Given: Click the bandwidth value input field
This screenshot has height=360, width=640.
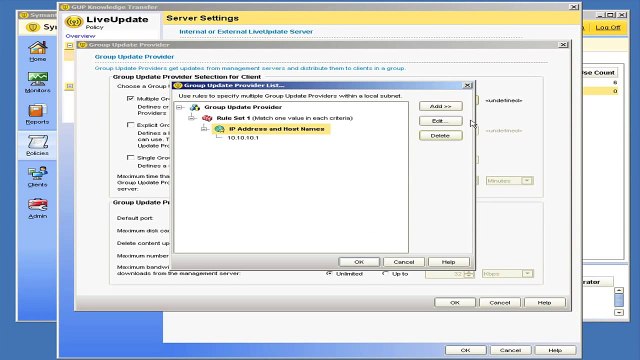Looking at the screenshot, I should (x=445, y=274).
